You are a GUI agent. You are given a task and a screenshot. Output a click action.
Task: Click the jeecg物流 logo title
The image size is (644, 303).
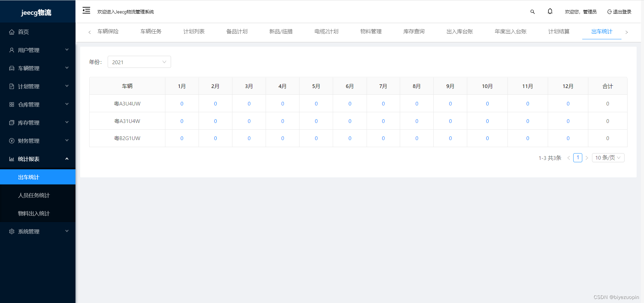pyautogui.click(x=36, y=12)
